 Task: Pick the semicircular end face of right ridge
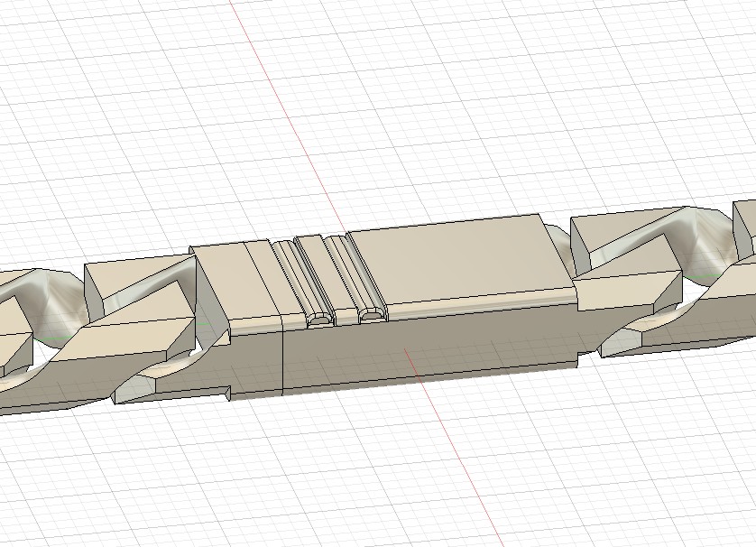pos(371,316)
